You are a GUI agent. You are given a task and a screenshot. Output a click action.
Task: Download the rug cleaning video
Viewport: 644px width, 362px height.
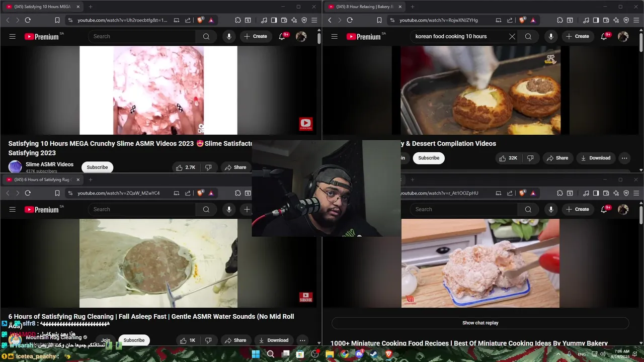273,340
